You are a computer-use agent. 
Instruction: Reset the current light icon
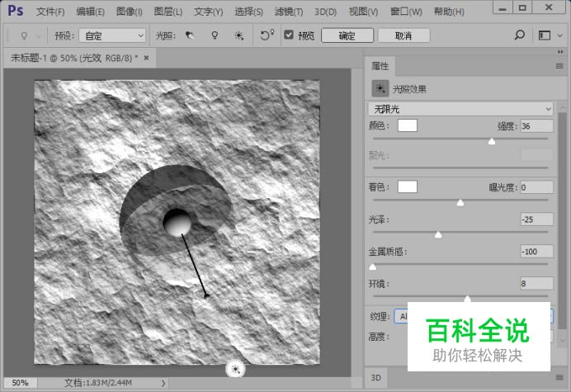coord(267,35)
